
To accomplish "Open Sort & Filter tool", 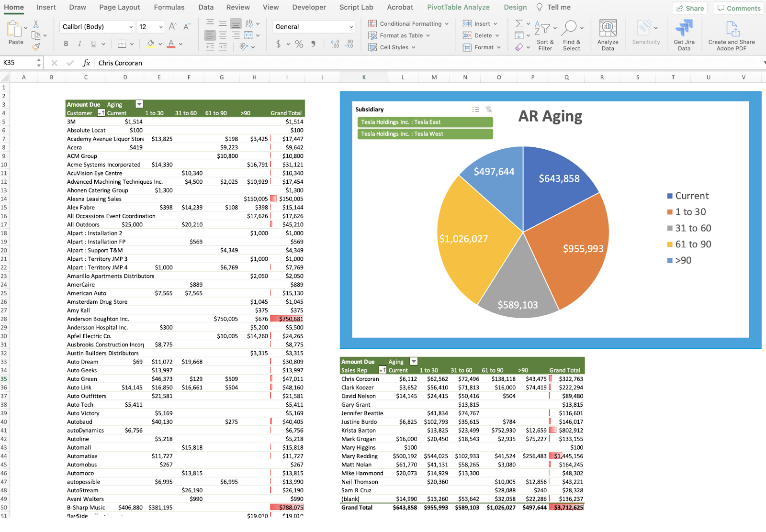I will point(545,35).
